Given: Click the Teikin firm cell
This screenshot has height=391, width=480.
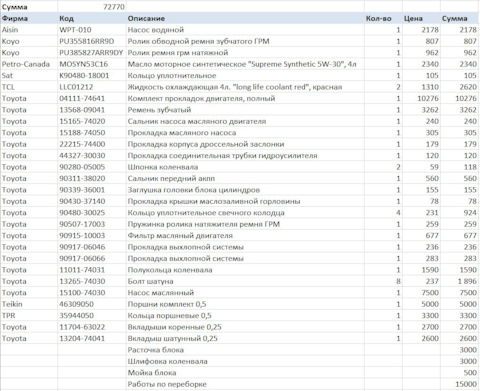Looking at the screenshot, I should (29, 304).
